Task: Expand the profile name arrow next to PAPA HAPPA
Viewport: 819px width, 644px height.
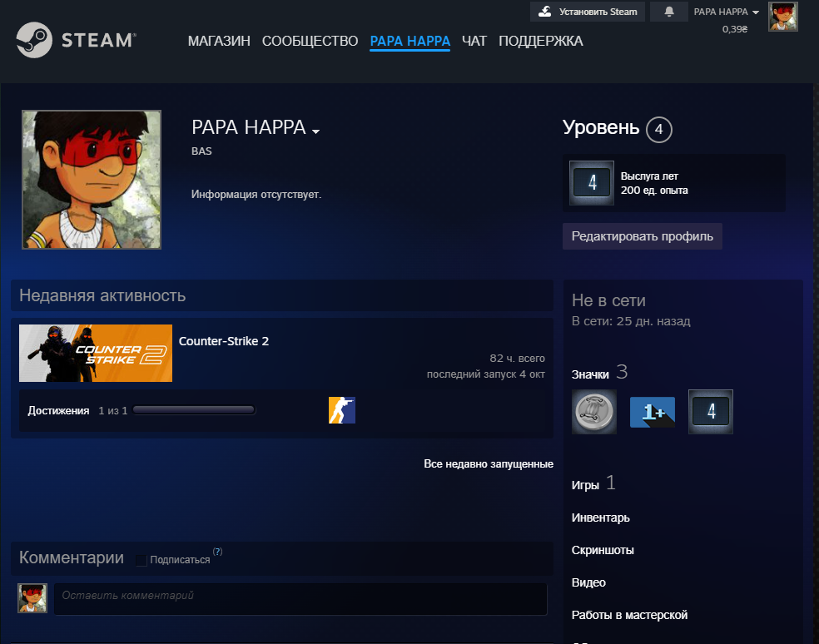Action: click(315, 131)
